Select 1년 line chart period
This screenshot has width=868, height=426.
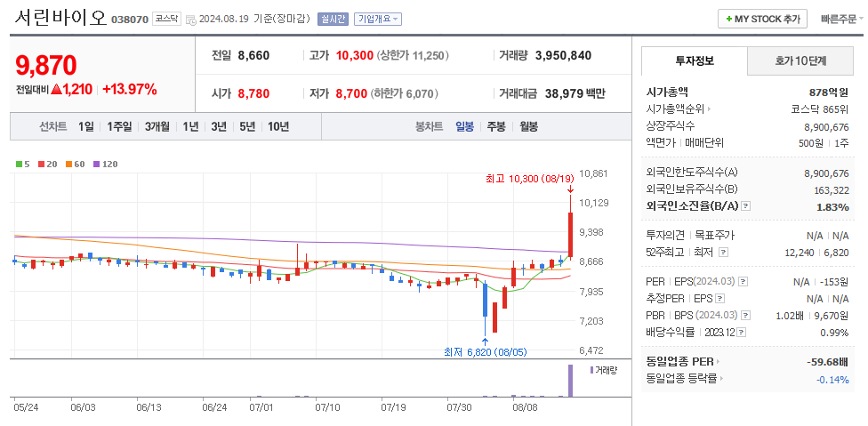point(190,126)
